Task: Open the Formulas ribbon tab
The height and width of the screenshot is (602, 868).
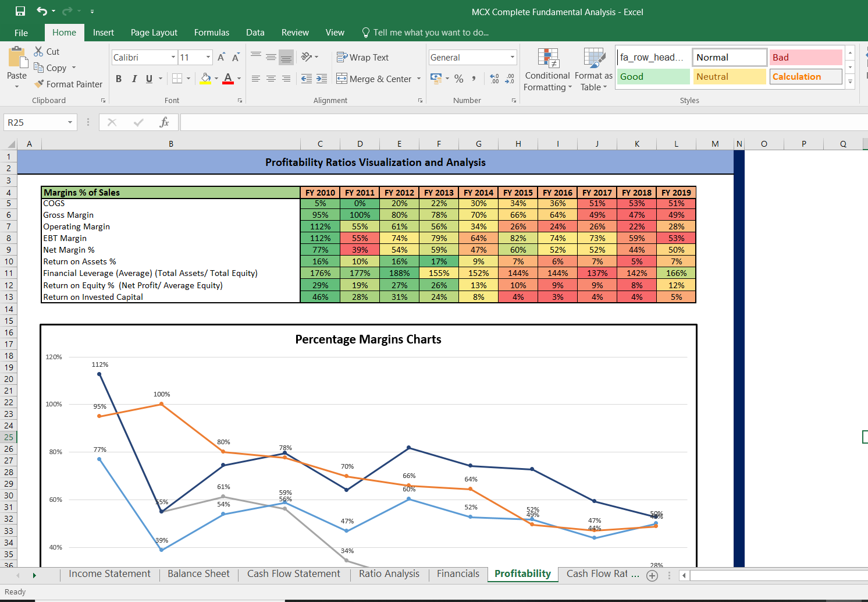Action: click(212, 33)
